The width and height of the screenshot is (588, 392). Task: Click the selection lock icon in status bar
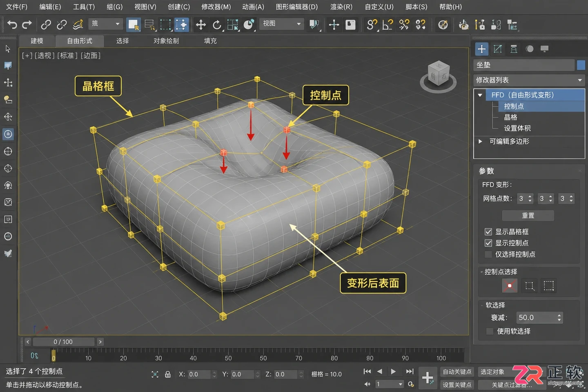(167, 374)
